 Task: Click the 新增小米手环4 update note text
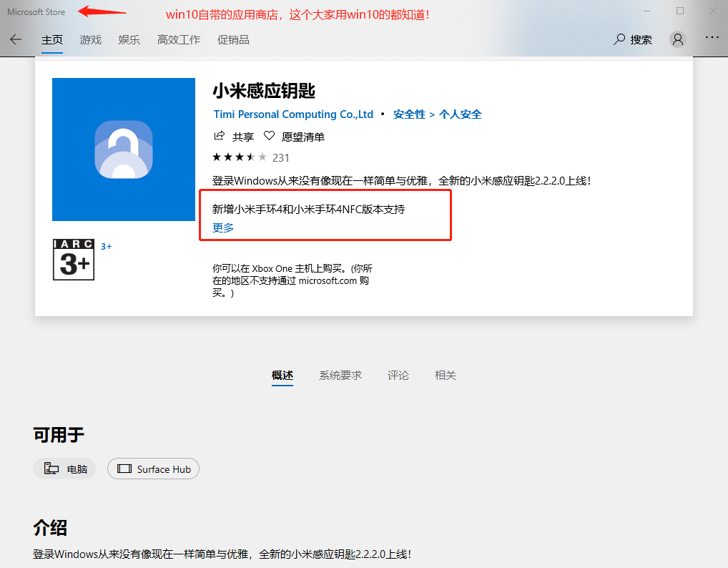pos(308,210)
